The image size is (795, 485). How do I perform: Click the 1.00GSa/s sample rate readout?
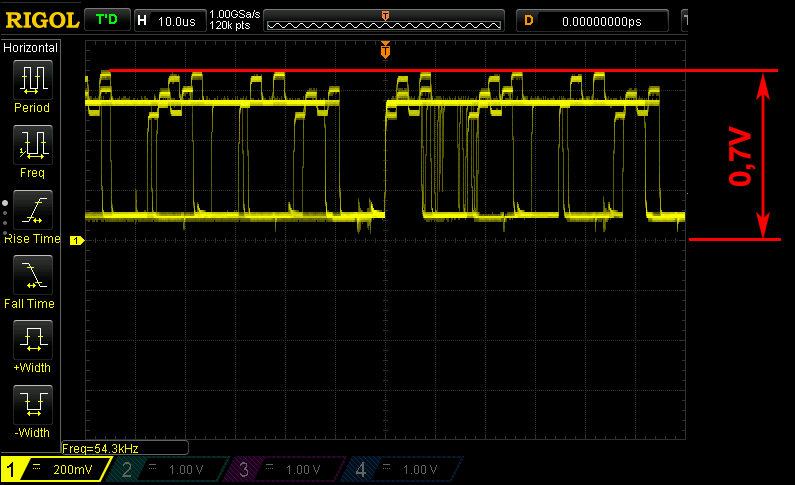233,15
